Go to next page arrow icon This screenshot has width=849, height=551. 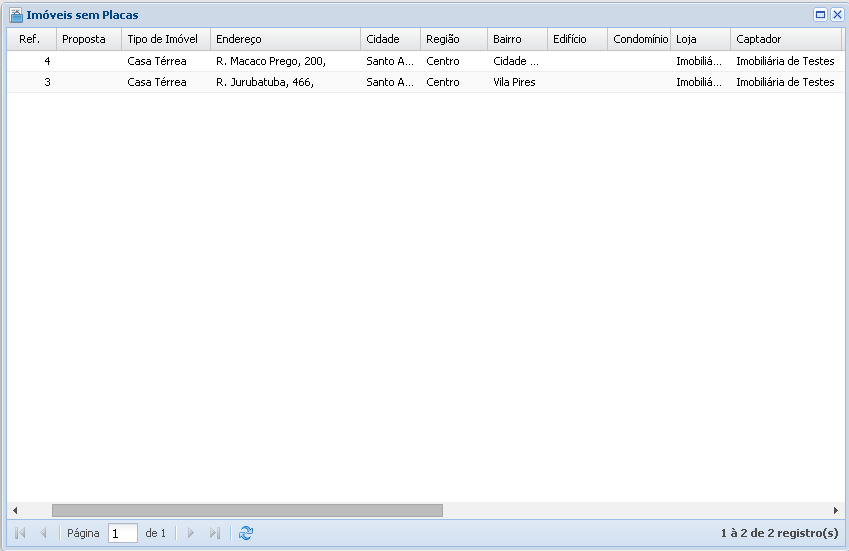[191, 534]
